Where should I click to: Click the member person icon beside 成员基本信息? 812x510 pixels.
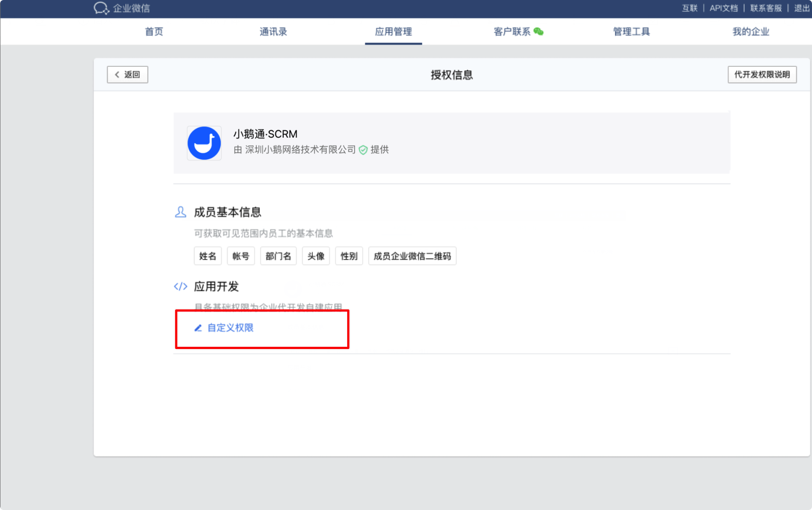pyautogui.click(x=180, y=212)
